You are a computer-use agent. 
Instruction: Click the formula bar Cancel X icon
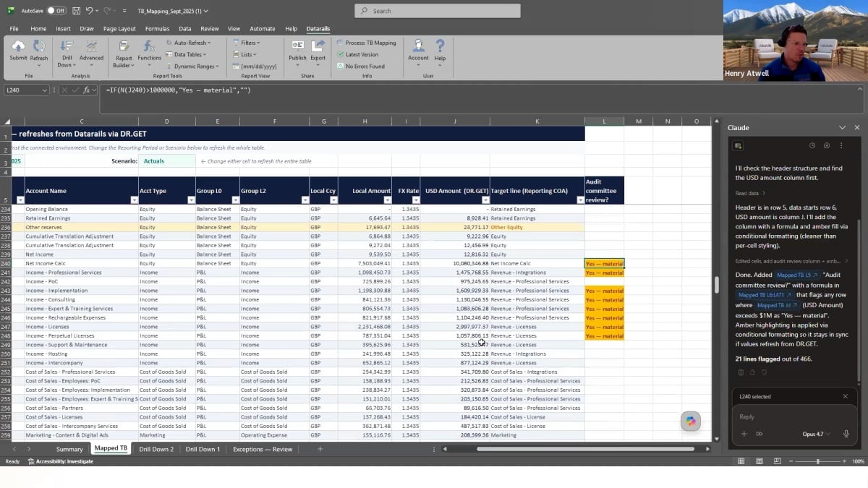point(64,90)
